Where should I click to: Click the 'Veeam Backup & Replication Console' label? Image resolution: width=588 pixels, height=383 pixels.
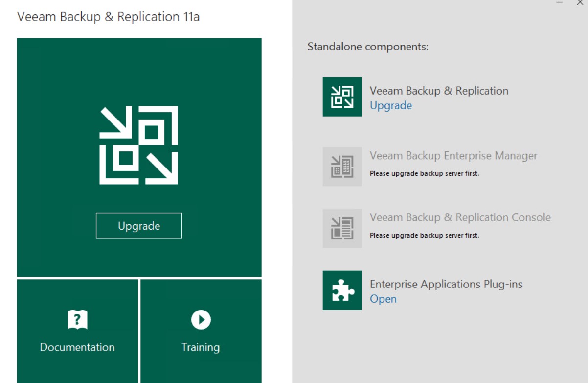click(460, 217)
